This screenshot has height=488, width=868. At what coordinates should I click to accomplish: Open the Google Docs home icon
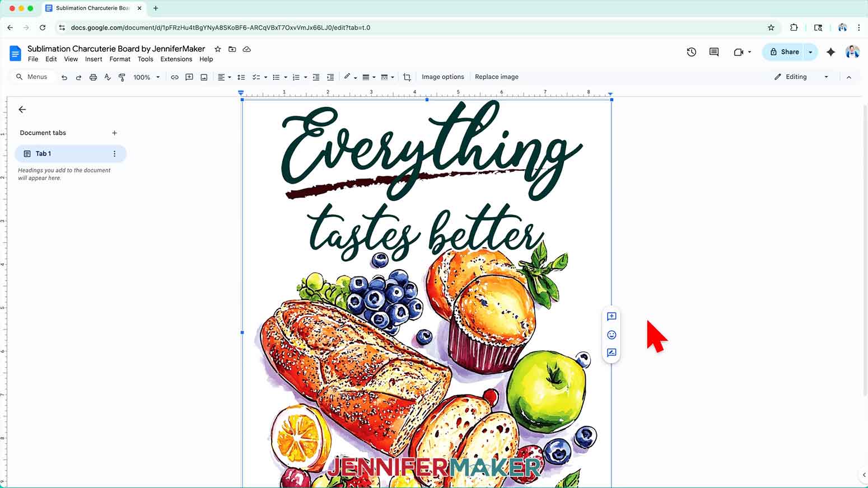tap(15, 54)
